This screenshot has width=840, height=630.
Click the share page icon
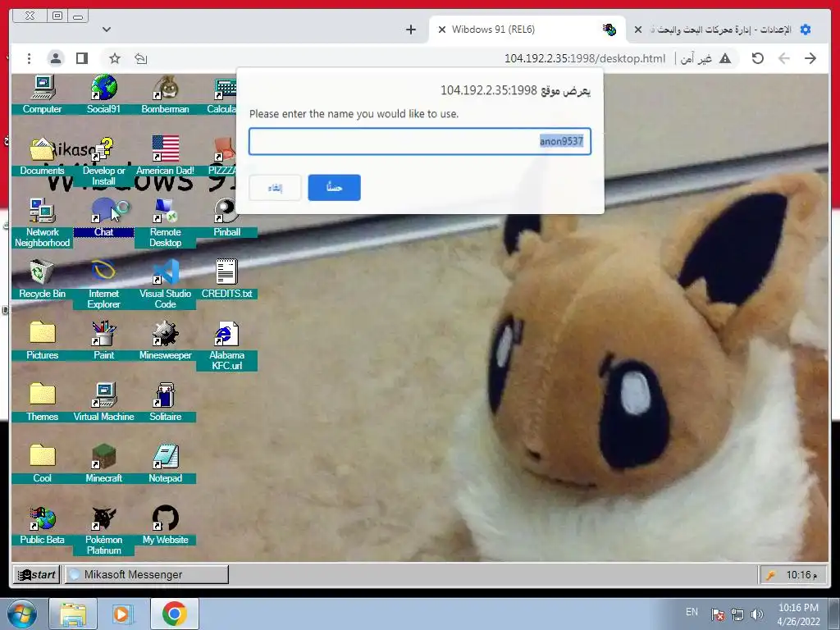click(141, 58)
